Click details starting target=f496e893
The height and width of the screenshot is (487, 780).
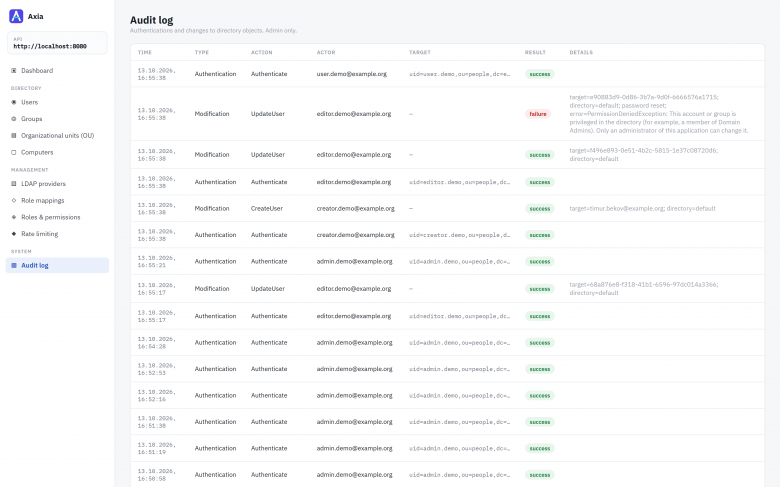point(644,155)
